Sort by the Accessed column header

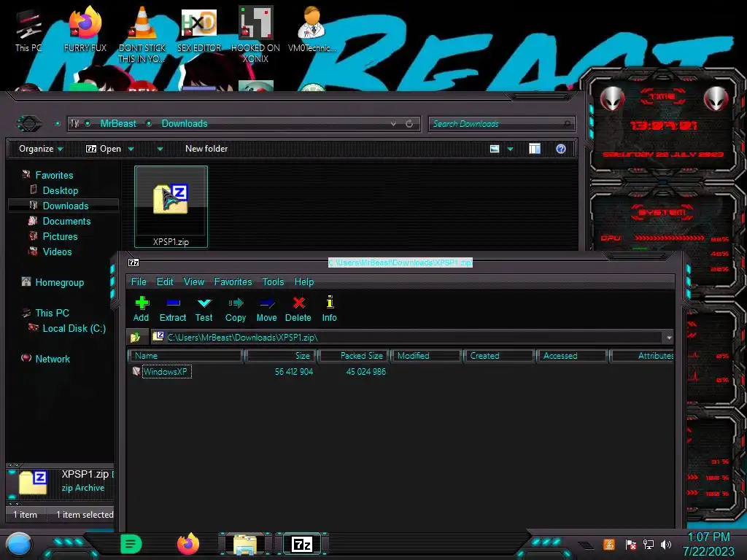(x=571, y=356)
